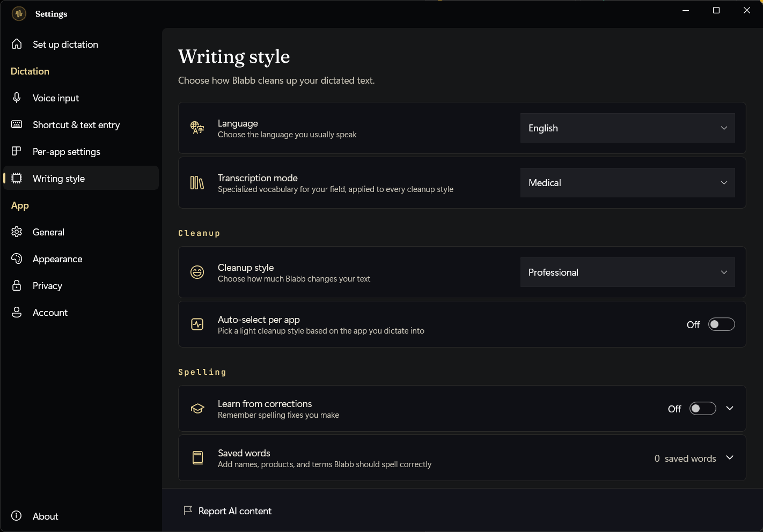Open the Language dropdown showing English
Viewport: 763px width, 532px height.
pos(628,128)
